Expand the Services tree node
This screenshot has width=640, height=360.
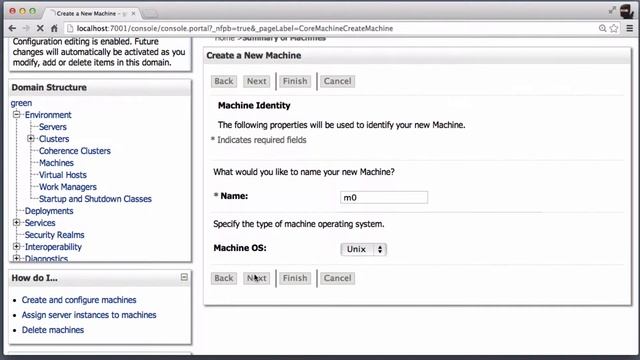(x=16, y=223)
